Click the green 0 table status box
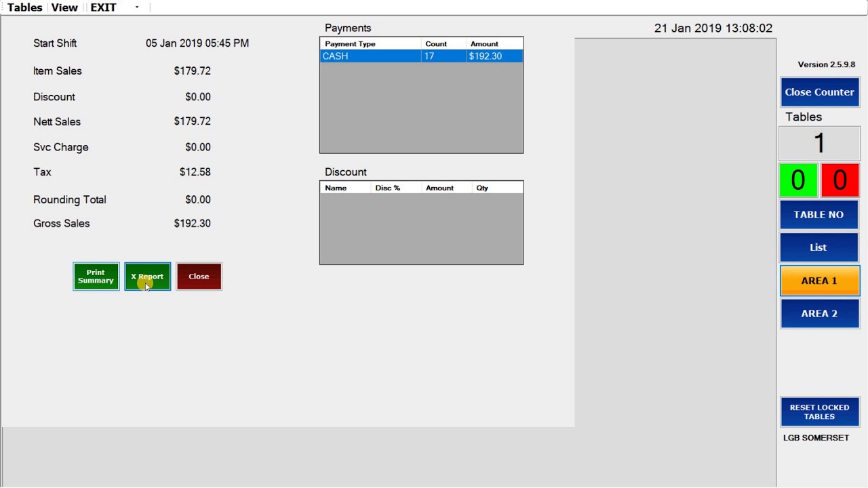868x488 pixels. point(798,180)
